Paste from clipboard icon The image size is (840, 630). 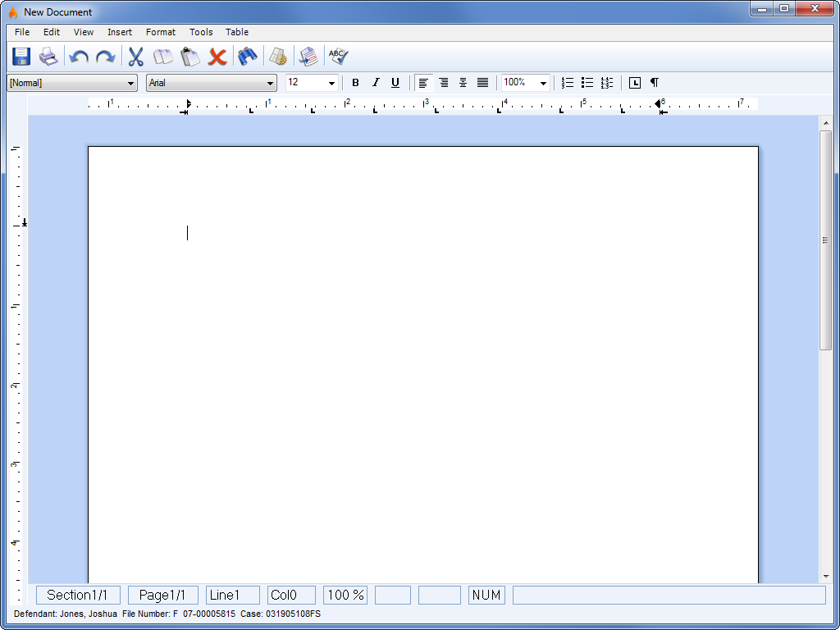(190, 57)
